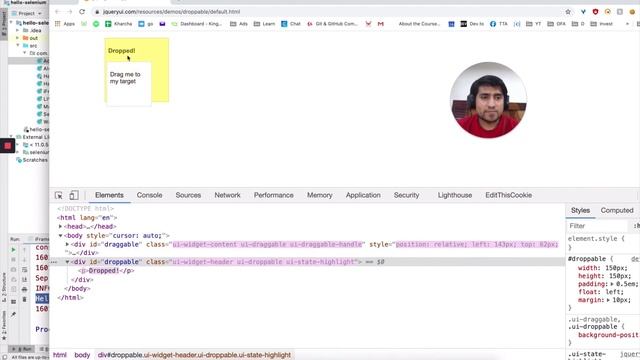The image size is (640, 360).
Task: Switch to the Network tab
Action: [x=227, y=195]
